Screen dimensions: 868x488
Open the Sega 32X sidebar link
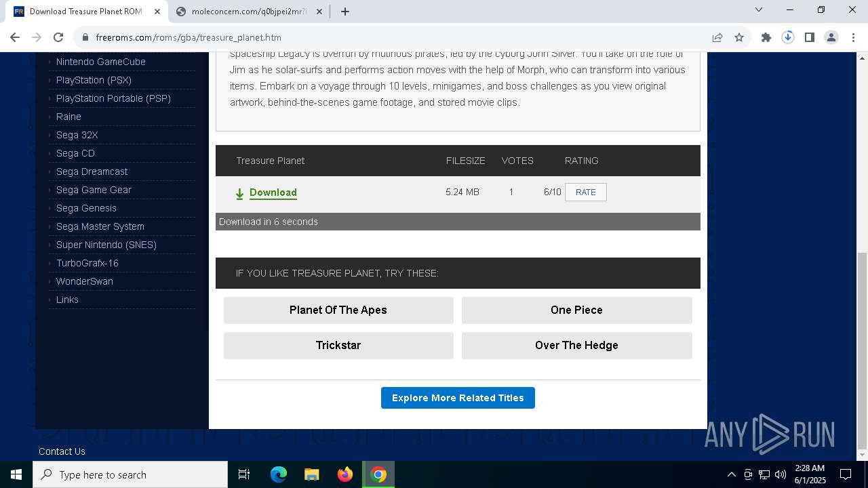(x=77, y=135)
